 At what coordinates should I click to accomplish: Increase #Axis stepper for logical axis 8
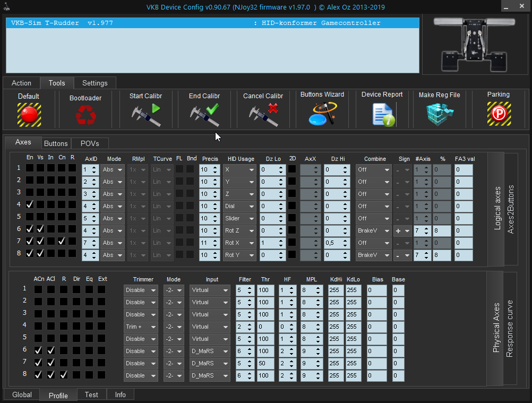[426, 253]
